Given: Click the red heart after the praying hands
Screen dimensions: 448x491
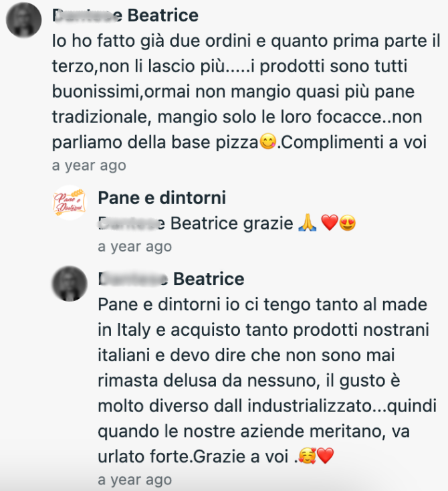Looking at the screenshot, I should pyautogui.click(x=329, y=224).
